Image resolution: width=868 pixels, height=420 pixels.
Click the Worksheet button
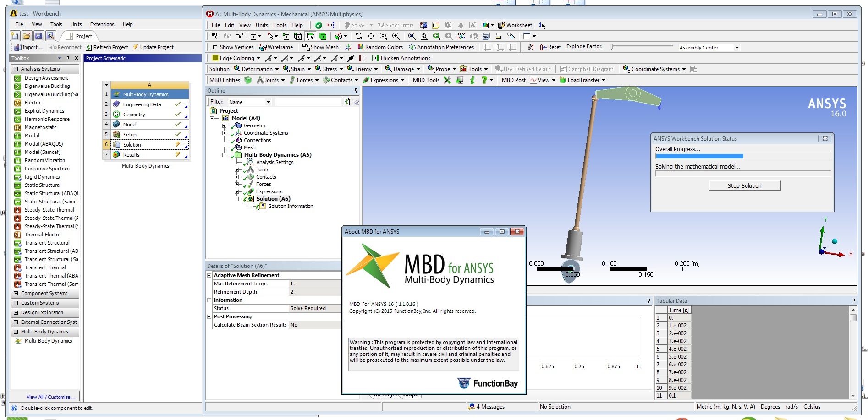515,25
